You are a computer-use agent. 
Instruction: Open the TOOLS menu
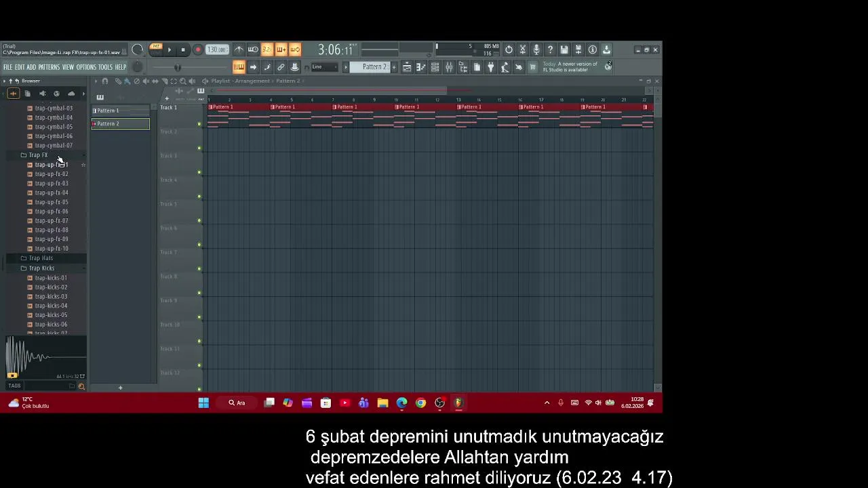[x=105, y=67]
